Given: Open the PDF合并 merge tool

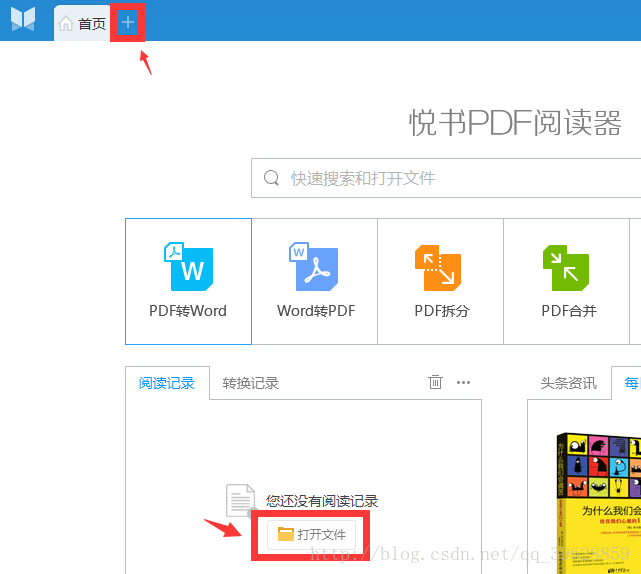Looking at the screenshot, I should [566, 281].
